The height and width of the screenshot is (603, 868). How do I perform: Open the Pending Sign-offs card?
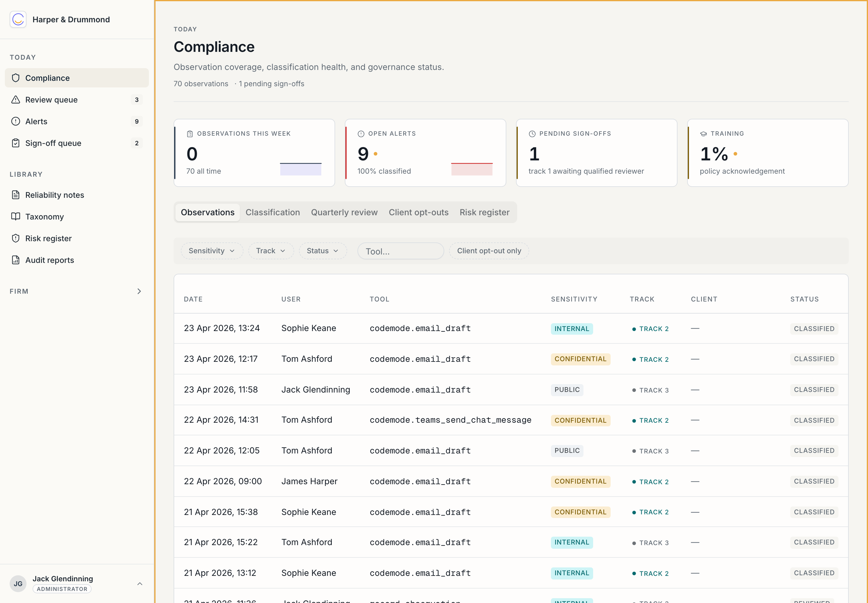[596, 153]
